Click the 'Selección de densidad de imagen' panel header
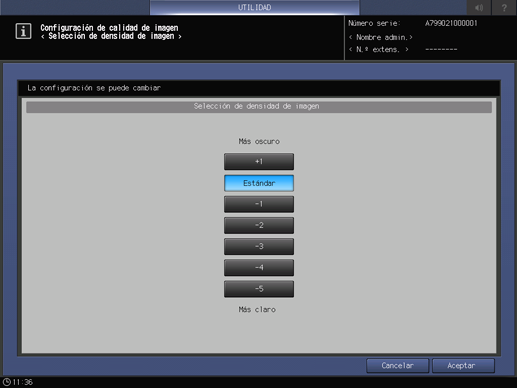 click(x=259, y=106)
